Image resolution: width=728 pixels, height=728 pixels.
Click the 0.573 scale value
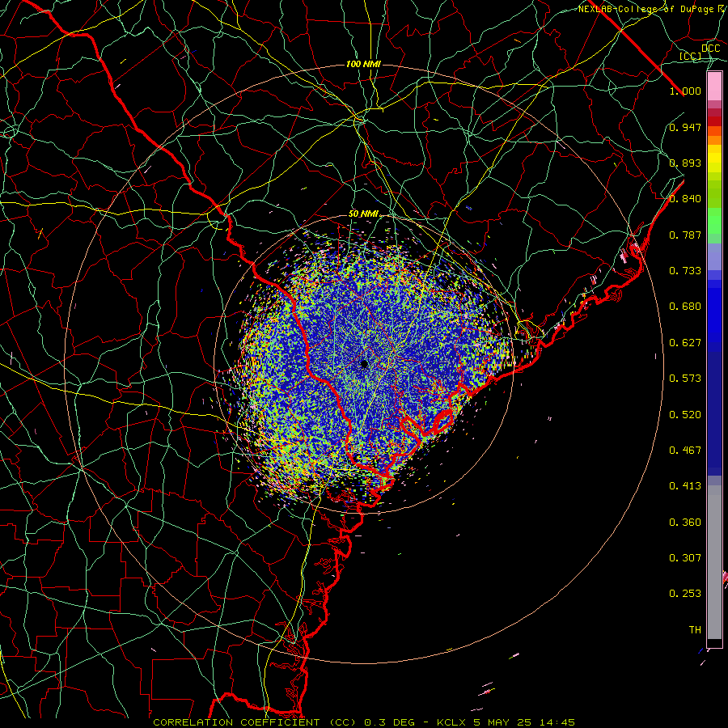click(x=685, y=378)
